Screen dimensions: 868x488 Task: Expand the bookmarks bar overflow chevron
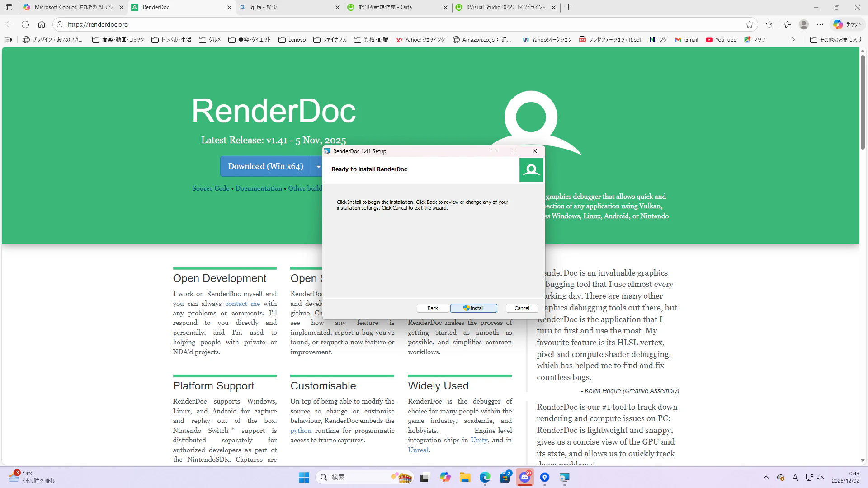pyautogui.click(x=793, y=40)
